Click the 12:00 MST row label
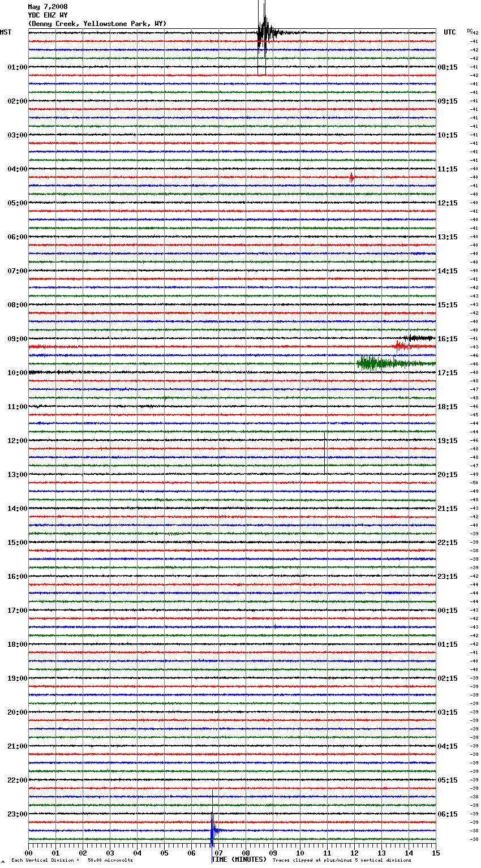This screenshot has width=481, height=868. click(17, 441)
